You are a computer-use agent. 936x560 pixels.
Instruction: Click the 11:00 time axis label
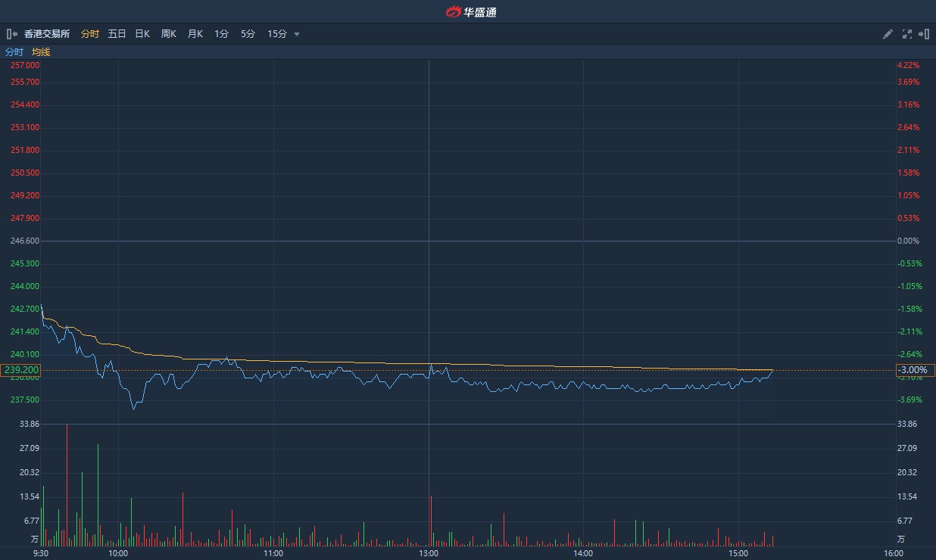pyautogui.click(x=273, y=553)
